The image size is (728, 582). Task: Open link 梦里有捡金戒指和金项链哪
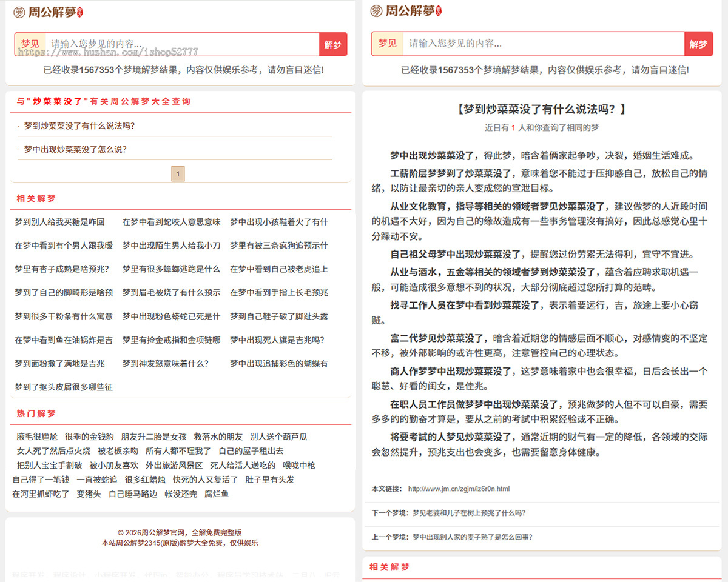172,340
